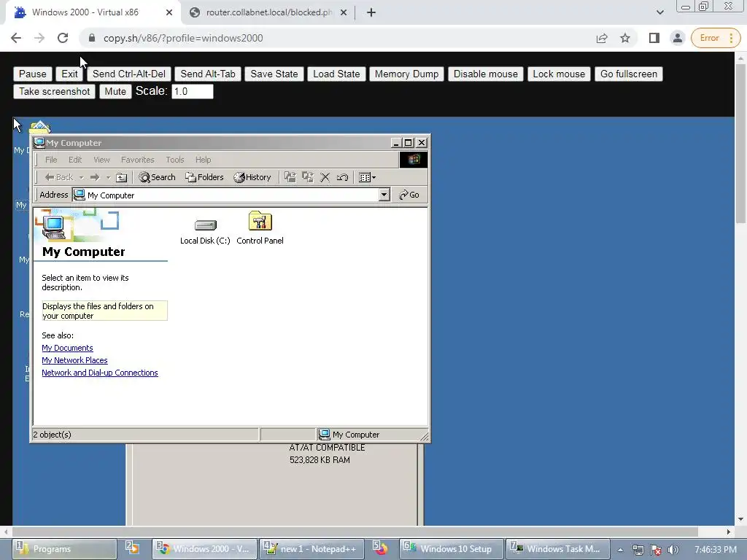Click the taskbar volume speaker icon
Viewport: 747px width, 560px height.
click(673, 550)
